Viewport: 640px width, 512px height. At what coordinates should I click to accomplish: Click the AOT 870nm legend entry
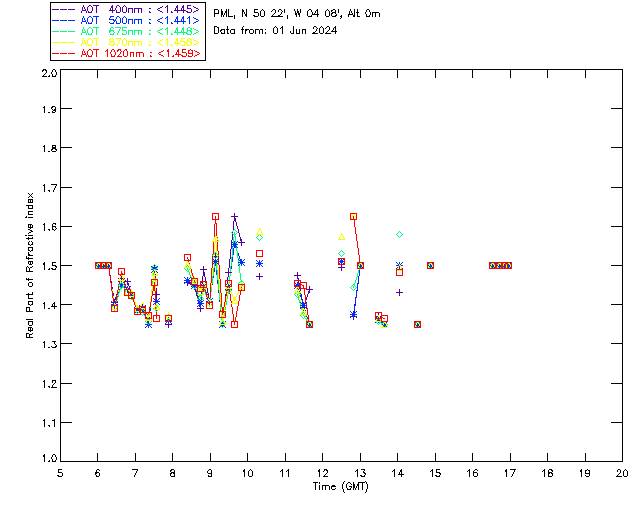(126, 42)
